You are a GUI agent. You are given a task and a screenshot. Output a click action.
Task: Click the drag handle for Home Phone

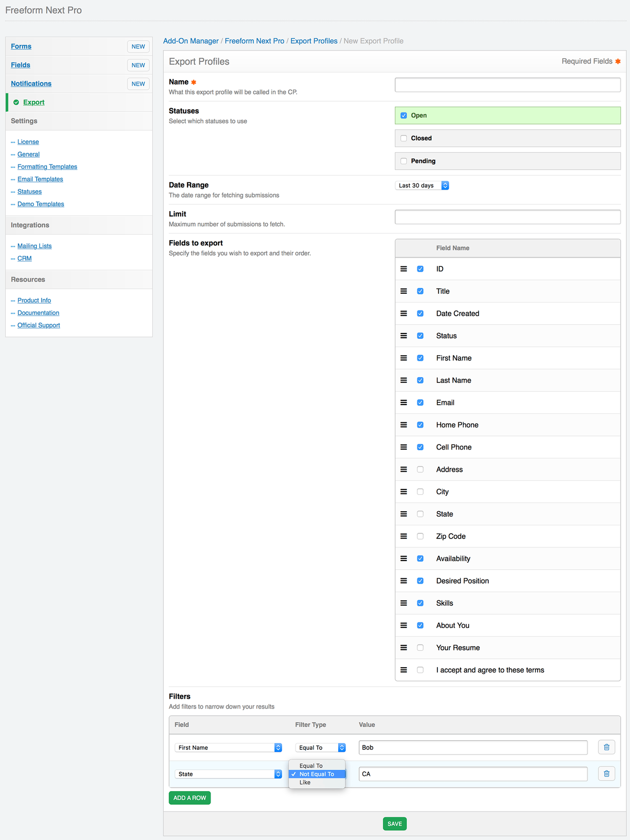[x=404, y=425]
